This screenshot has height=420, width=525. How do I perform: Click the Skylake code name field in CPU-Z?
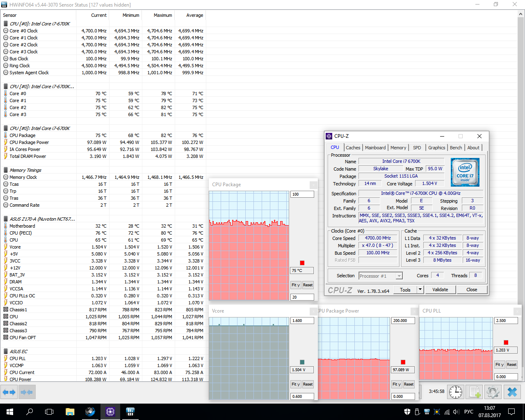point(381,169)
